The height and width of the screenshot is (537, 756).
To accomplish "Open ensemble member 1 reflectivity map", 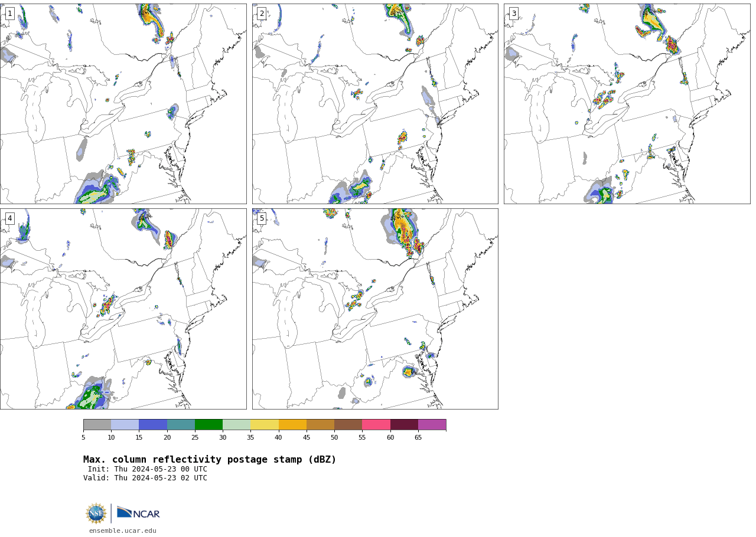I will tap(123, 104).
